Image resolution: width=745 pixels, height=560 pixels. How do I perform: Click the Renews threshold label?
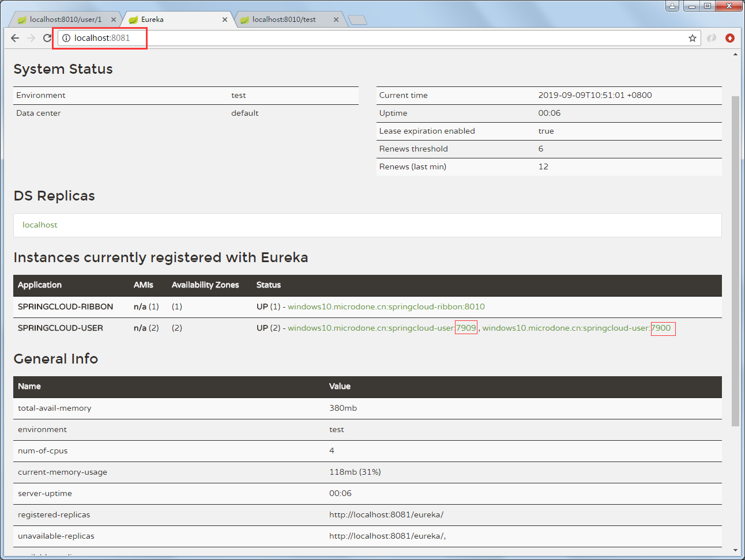click(x=413, y=149)
